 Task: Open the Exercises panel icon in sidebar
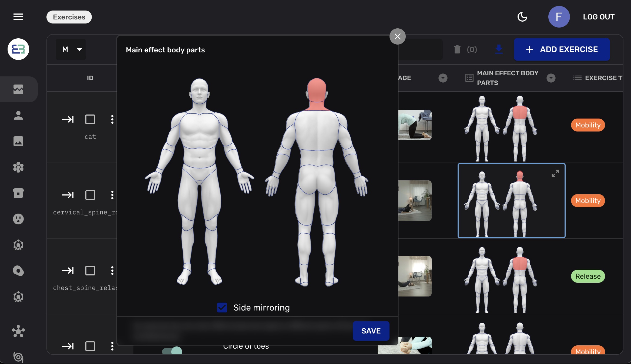point(18,90)
